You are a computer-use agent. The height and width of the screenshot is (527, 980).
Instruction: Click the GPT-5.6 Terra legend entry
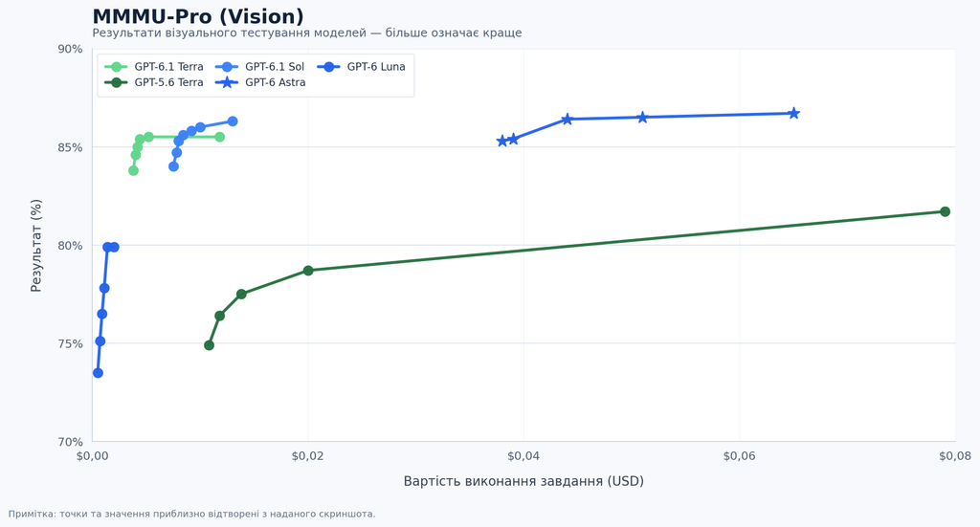(x=154, y=82)
